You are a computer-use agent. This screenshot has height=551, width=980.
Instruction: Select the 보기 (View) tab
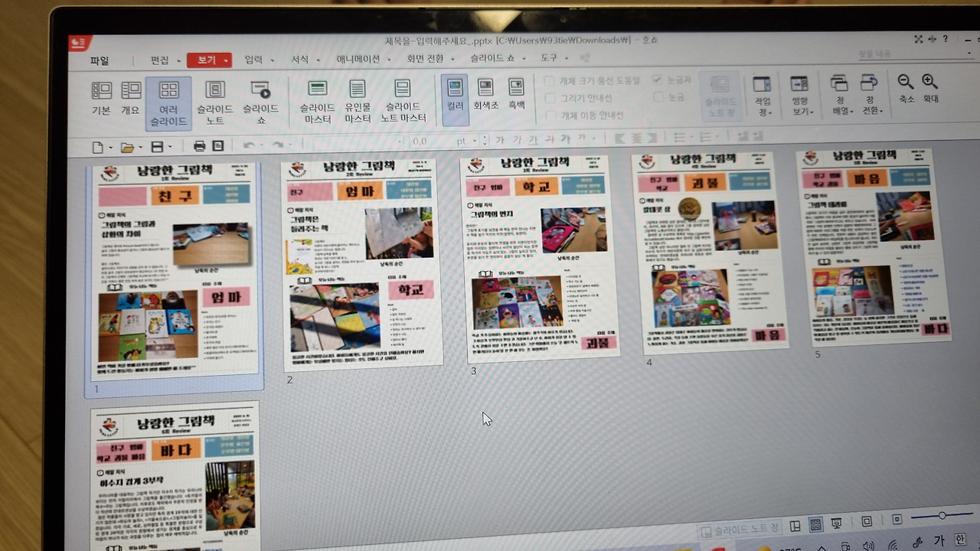[207, 60]
